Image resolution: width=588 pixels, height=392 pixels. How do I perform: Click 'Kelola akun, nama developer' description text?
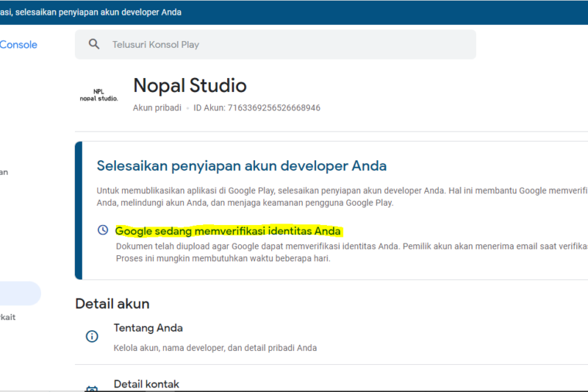[x=215, y=348]
